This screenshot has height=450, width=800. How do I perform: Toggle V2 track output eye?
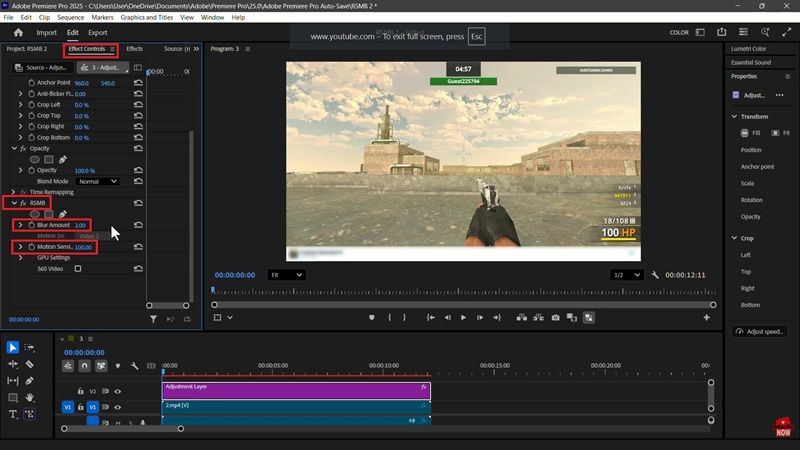tap(118, 391)
